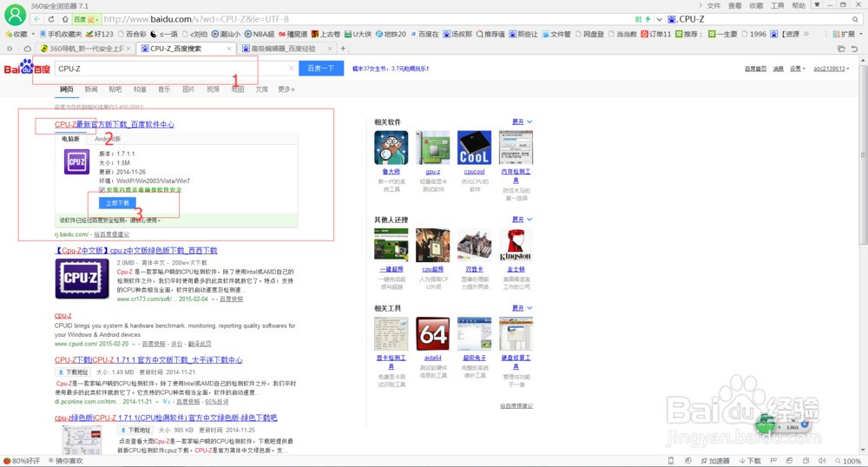
Task: Expand the bookmarks bar overflow chevron
Action: [806, 34]
